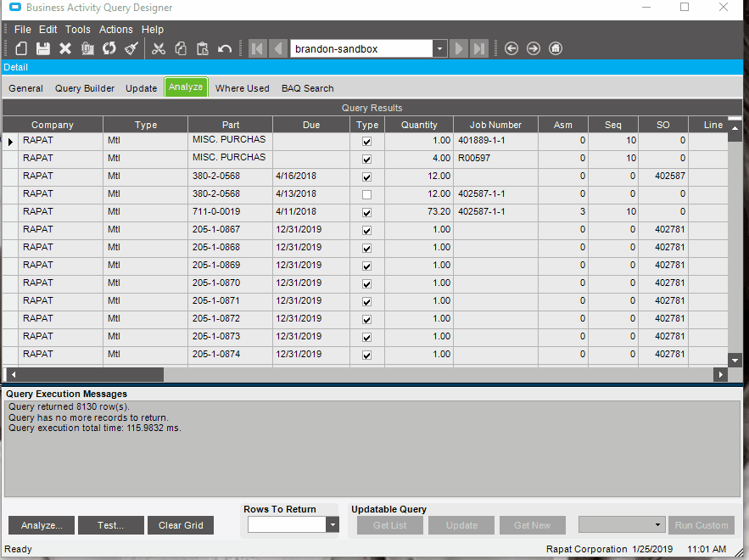Select the cell containing job R00597

pos(495,160)
